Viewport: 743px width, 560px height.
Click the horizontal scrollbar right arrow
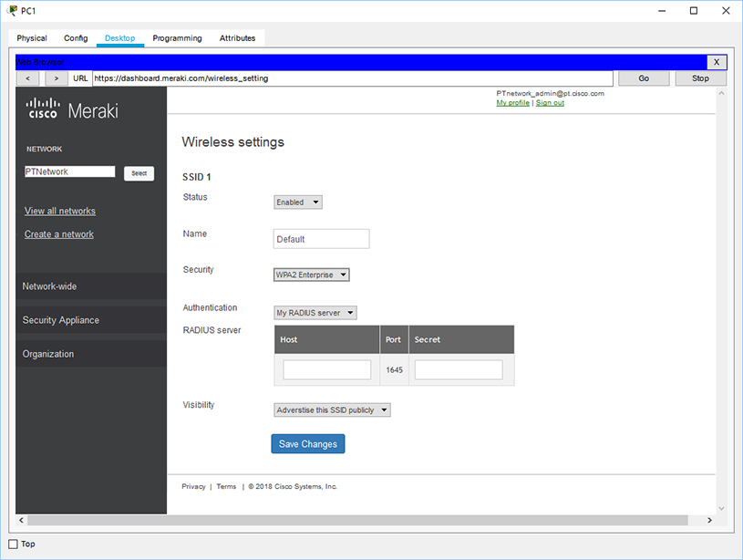coord(709,520)
